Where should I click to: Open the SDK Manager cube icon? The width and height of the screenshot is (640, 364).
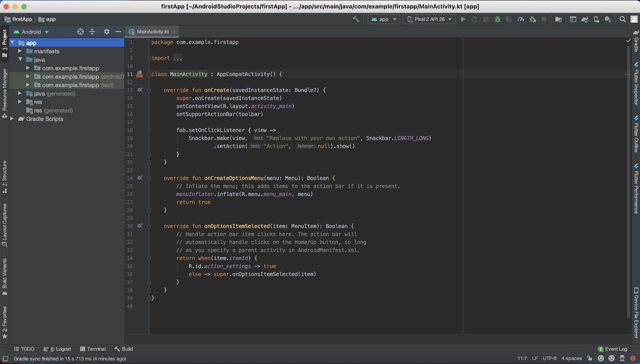pyautogui.click(x=608, y=19)
